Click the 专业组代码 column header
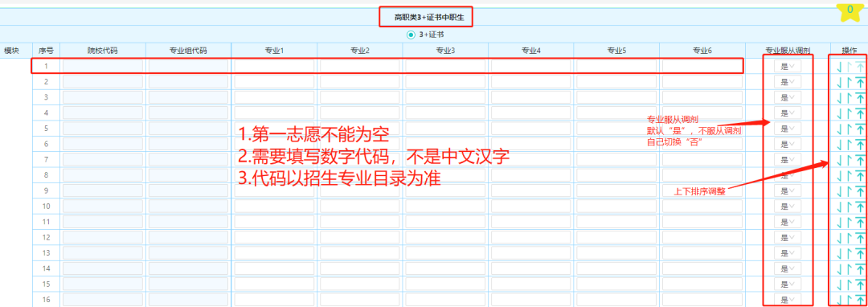Image resolution: width=868 pixels, height=307 pixels. (x=188, y=51)
